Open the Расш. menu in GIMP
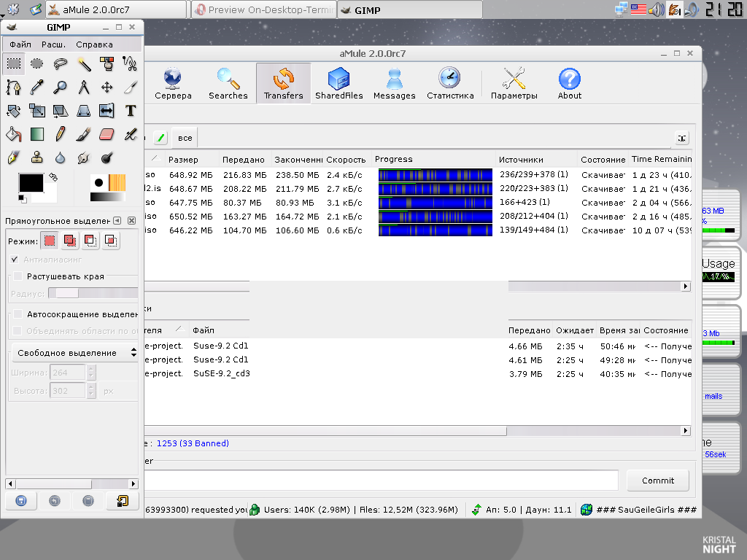Viewport: 747px width, 560px height. [53, 44]
